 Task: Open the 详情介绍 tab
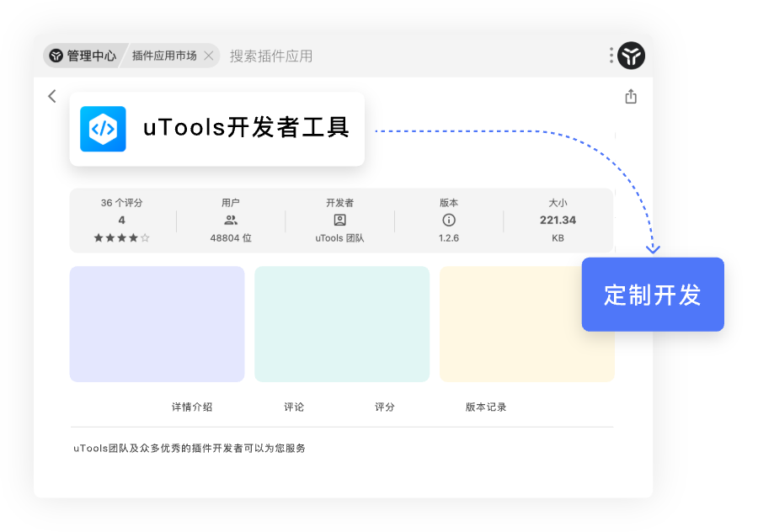point(192,407)
